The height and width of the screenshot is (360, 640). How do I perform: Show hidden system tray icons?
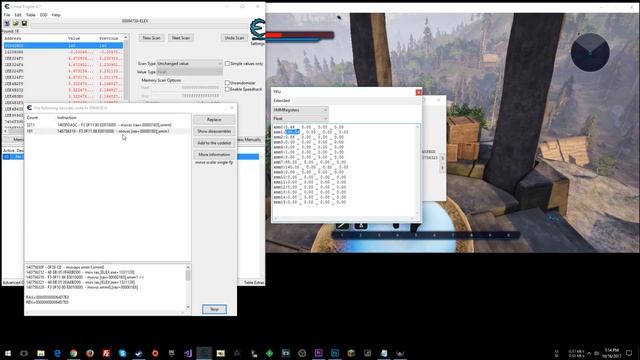tap(589, 353)
